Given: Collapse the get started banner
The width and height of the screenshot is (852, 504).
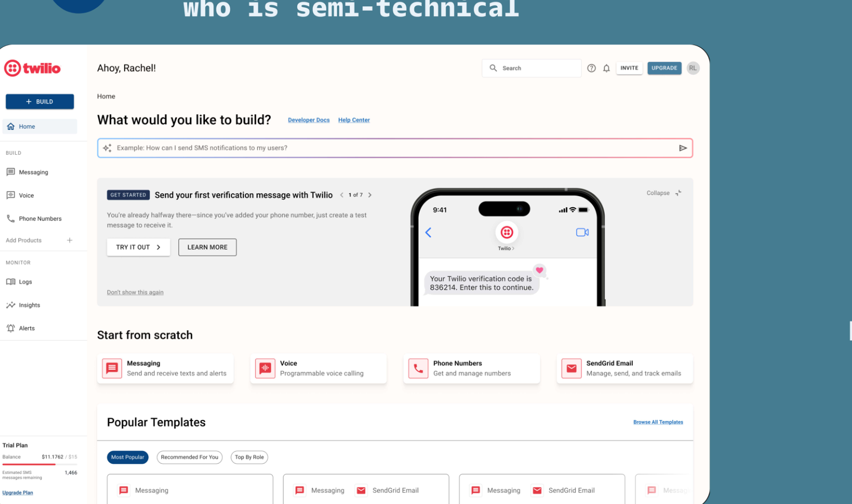Looking at the screenshot, I should [664, 193].
